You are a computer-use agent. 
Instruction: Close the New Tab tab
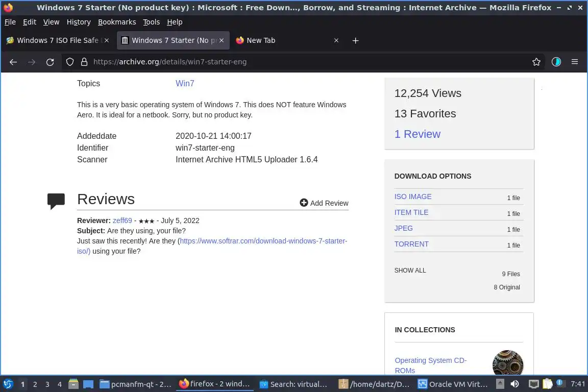(x=336, y=40)
